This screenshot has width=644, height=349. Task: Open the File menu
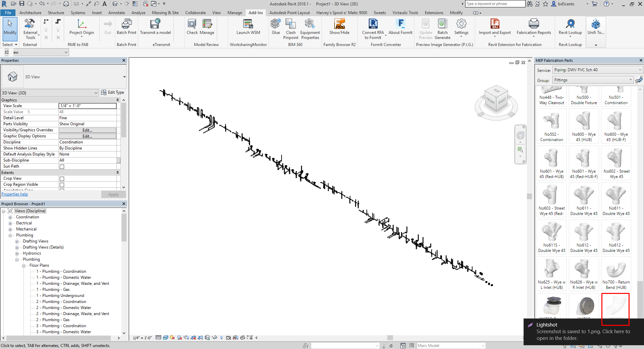[7, 12]
